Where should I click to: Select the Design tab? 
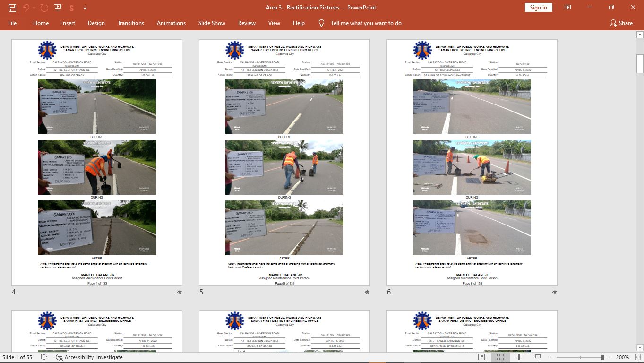tap(96, 23)
